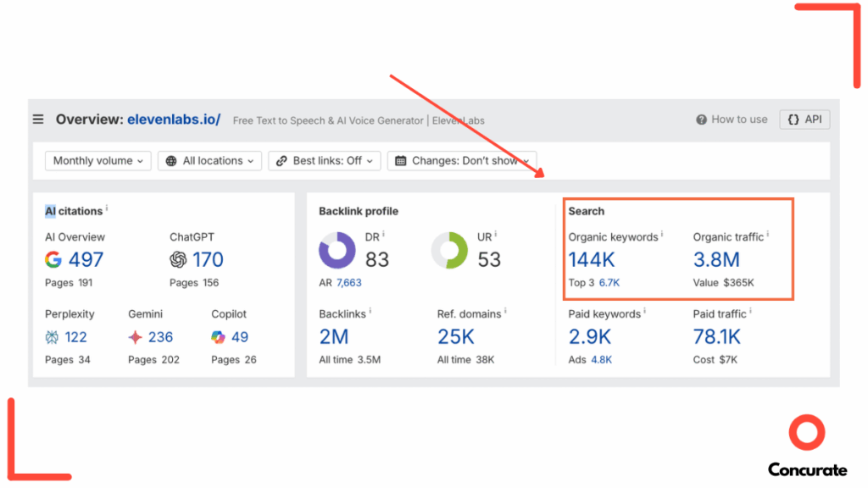Open the Changes: Don't show dropdown
Screen dimensions: 868x488
[462, 161]
